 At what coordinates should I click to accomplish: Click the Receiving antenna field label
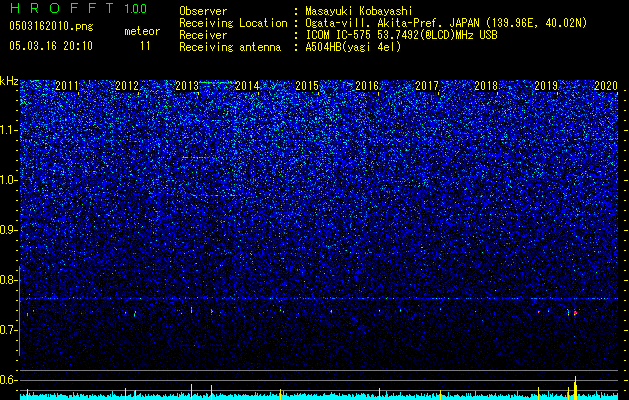point(230,47)
